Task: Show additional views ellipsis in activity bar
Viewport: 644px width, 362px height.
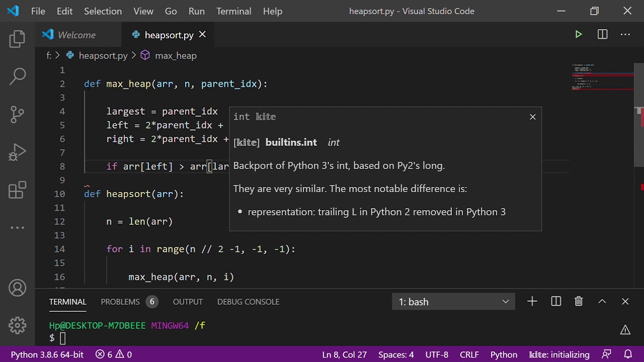Action: tap(17, 228)
